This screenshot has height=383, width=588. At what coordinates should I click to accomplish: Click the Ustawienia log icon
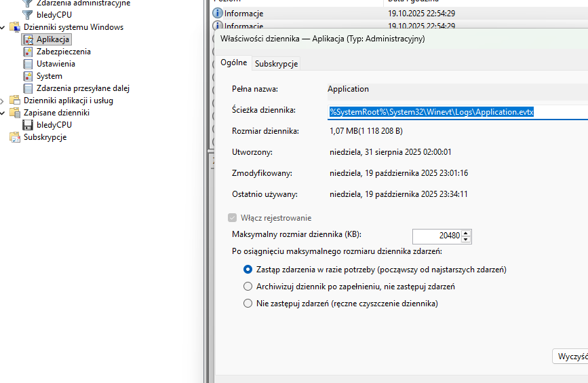[x=28, y=64]
